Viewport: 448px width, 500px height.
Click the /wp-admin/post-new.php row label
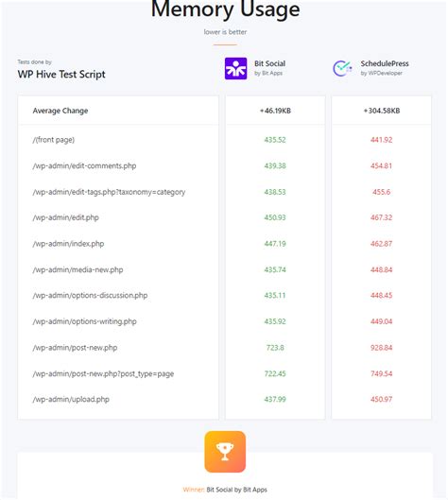[75, 348]
